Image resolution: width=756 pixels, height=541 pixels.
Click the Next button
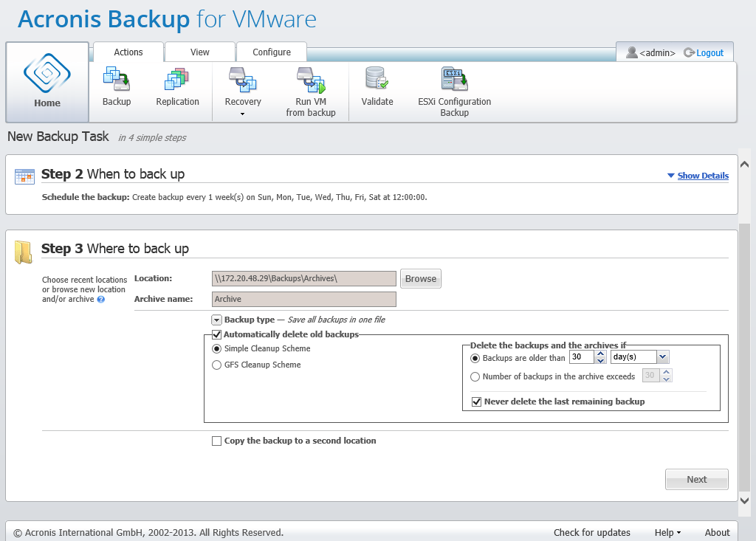pos(696,479)
